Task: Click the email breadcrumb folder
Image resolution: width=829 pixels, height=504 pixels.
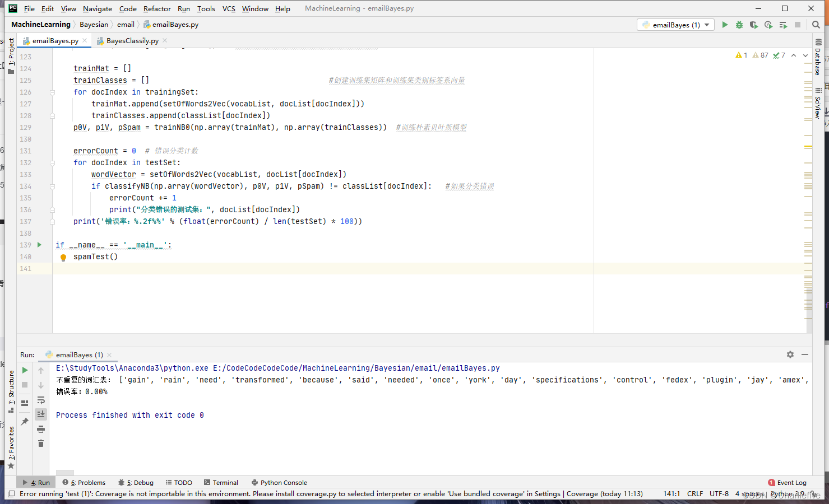Action: point(126,25)
